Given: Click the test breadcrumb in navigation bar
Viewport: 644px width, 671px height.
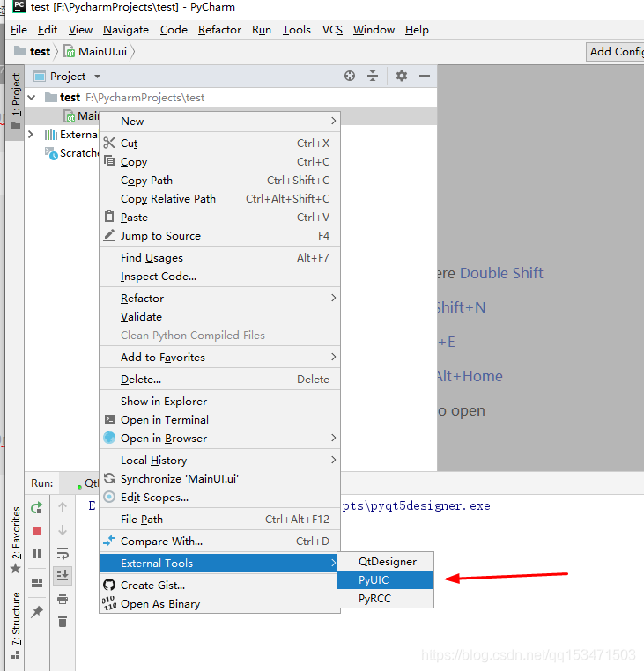Looking at the screenshot, I should coord(33,51).
